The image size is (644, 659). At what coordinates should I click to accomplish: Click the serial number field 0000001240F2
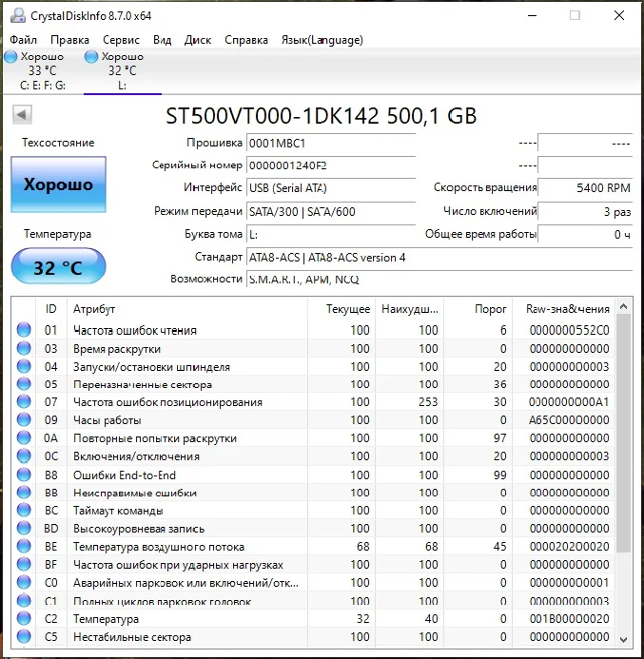331,165
